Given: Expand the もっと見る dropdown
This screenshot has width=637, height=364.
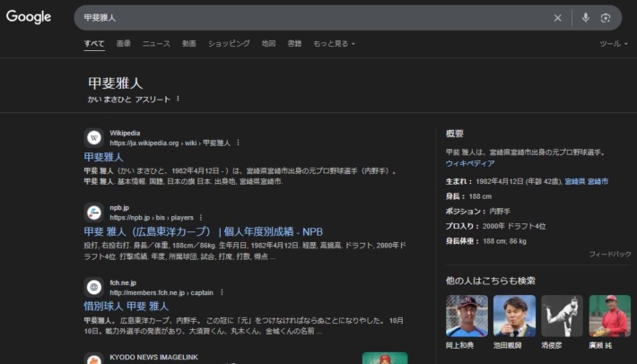Looking at the screenshot, I should click(x=334, y=43).
